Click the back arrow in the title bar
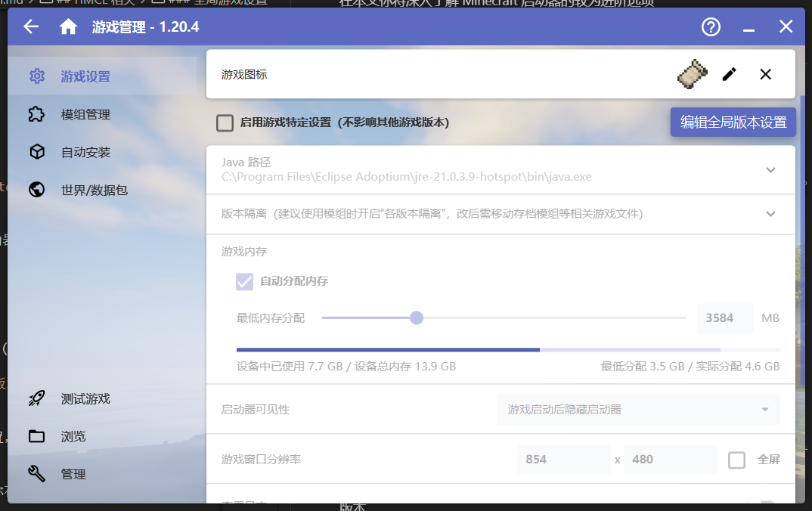Image resolution: width=812 pixels, height=511 pixels. (x=30, y=26)
